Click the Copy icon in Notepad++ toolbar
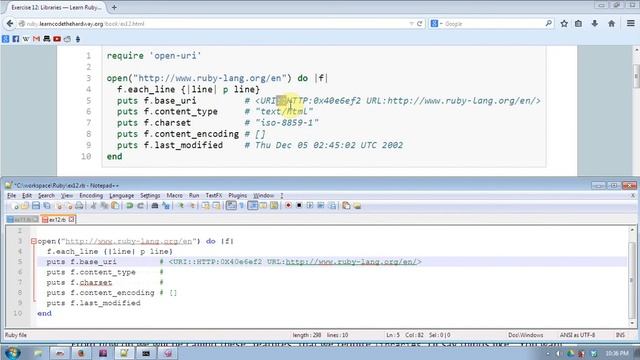The width and height of the screenshot is (640, 360). pyautogui.click(x=104, y=206)
